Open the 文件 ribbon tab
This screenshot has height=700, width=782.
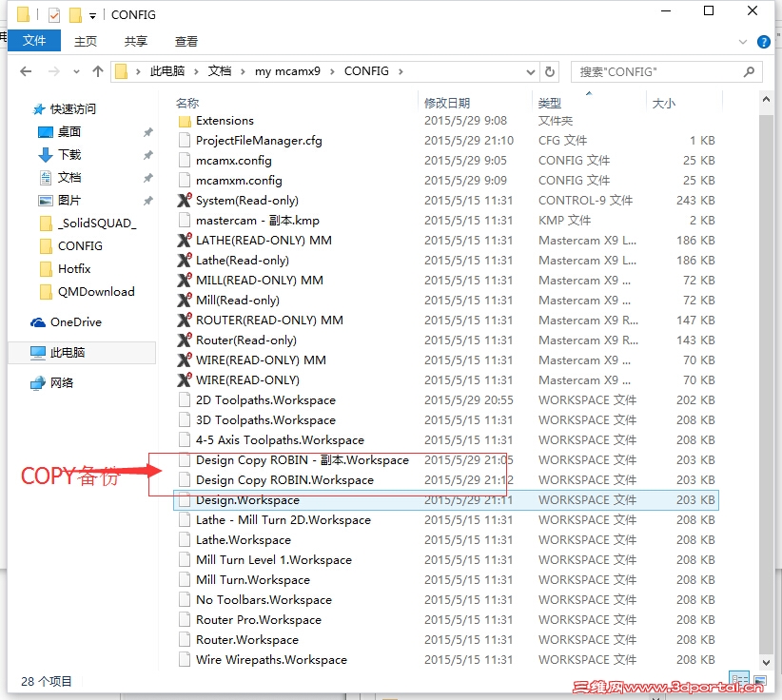point(34,40)
